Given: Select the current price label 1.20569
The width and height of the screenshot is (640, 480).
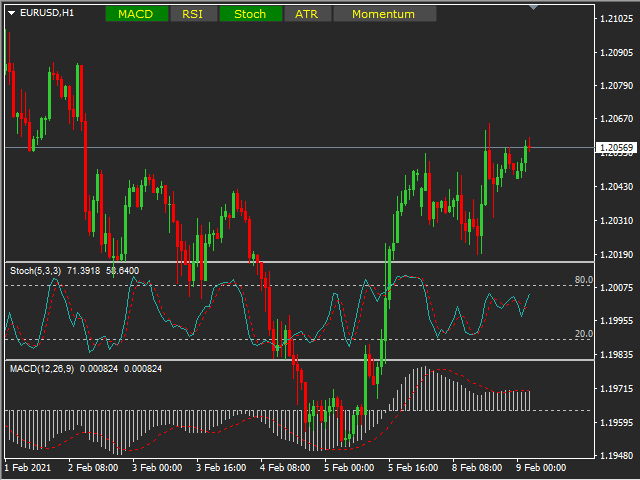Looking at the screenshot, I should click(616, 147).
